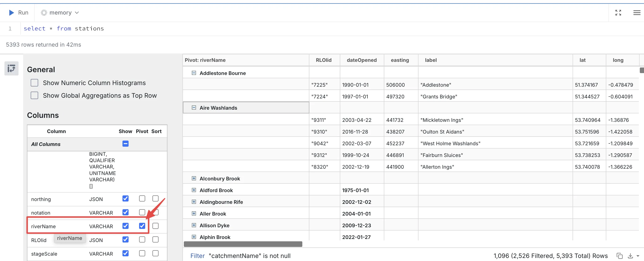The image size is (644, 261).
Task: Toggle Show Numeric Column Histograms checkbox
Action: click(x=34, y=82)
